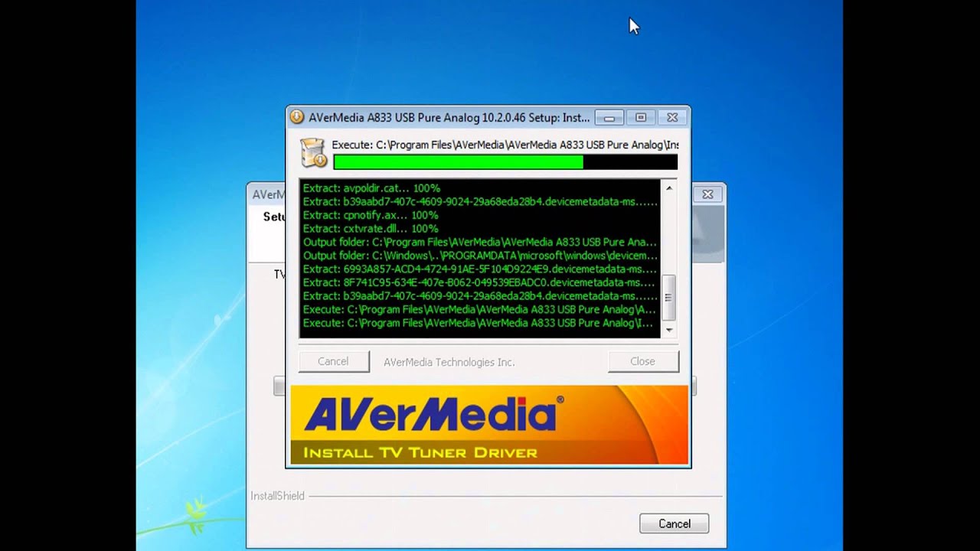980x551 pixels.
Task: Click the InstallShield label in background window
Action: [x=277, y=496]
